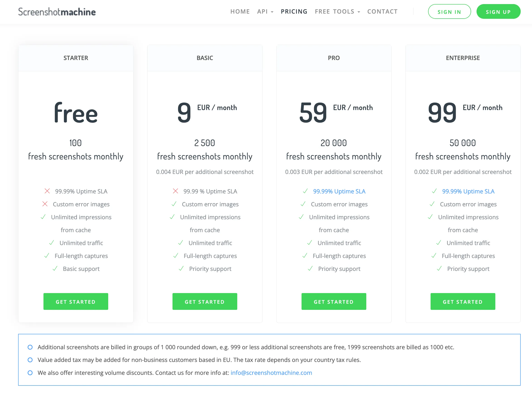The width and height of the screenshot is (532, 395).
Task: Click the green checkmark beside Basic support
Action: pyautogui.click(x=55, y=269)
